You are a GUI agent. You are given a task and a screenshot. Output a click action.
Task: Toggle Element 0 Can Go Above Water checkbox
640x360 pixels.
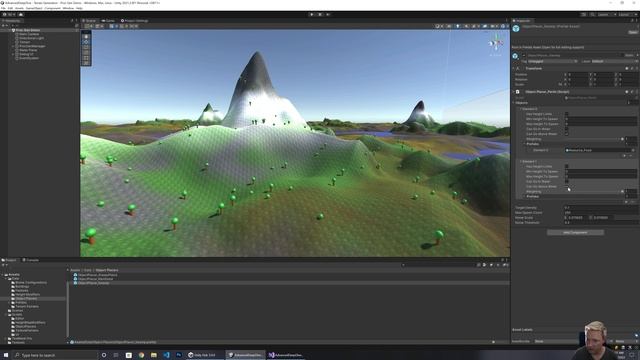pos(567,133)
